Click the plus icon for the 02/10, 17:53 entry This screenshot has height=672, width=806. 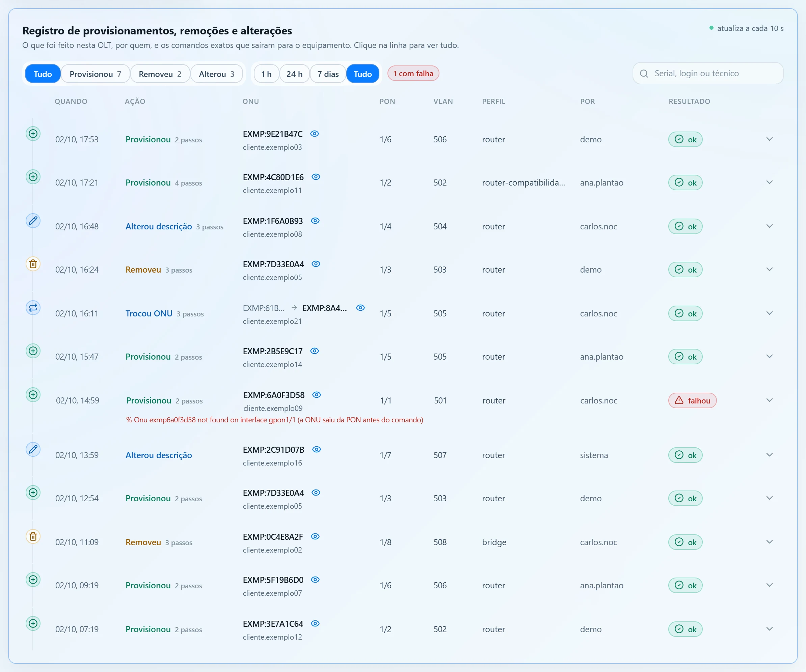[33, 134]
